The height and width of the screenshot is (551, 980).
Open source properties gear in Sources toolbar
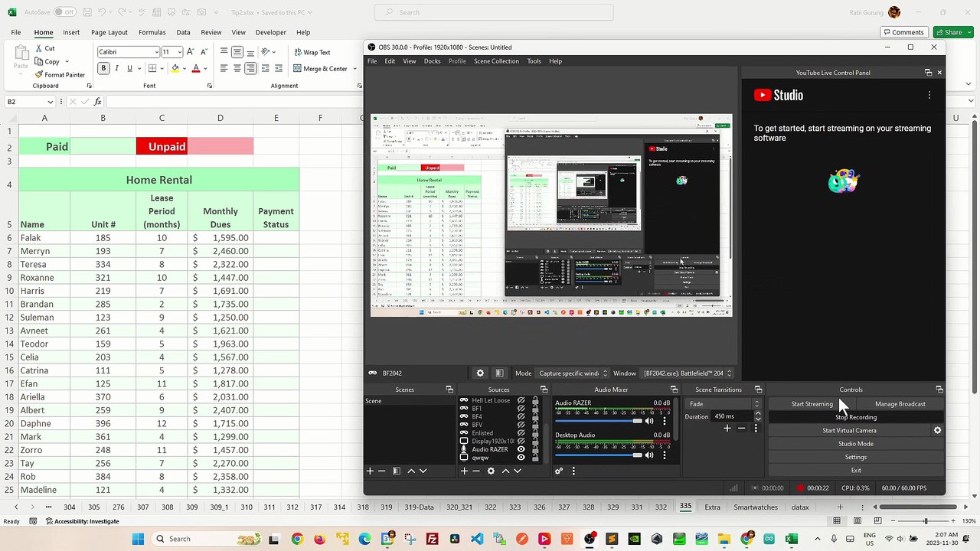pyautogui.click(x=491, y=471)
